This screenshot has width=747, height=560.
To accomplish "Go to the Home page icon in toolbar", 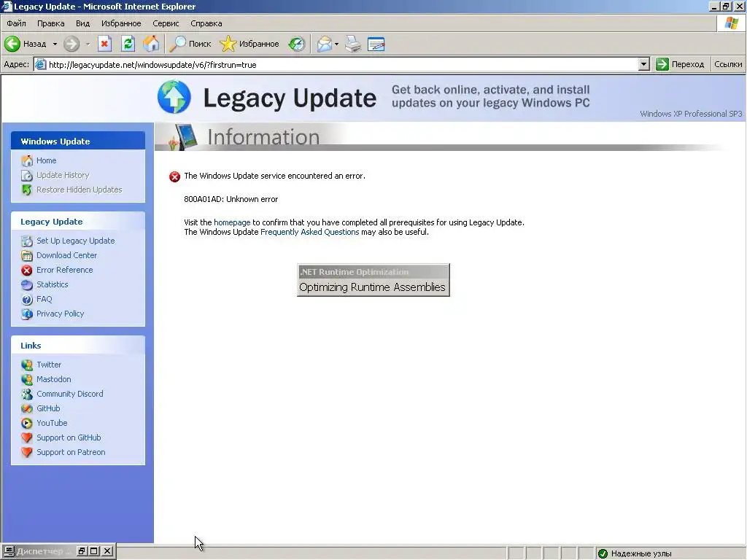I will tap(151, 44).
